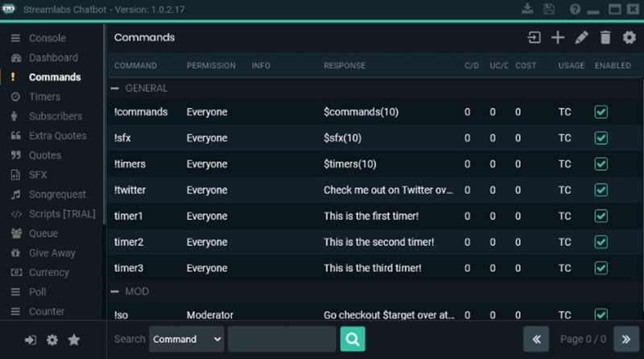
Task: Uncheck enabled box for timer3
Action: pyautogui.click(x=601, y=268)
